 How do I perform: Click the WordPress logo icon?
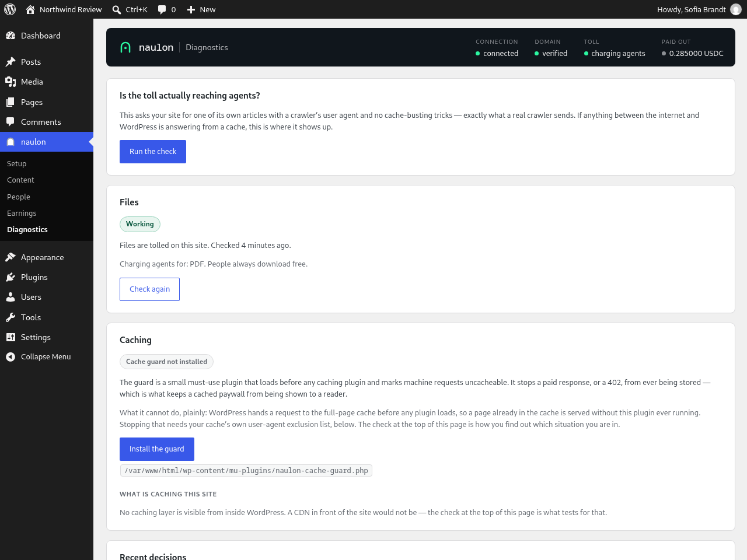click(x=10, y=9)
